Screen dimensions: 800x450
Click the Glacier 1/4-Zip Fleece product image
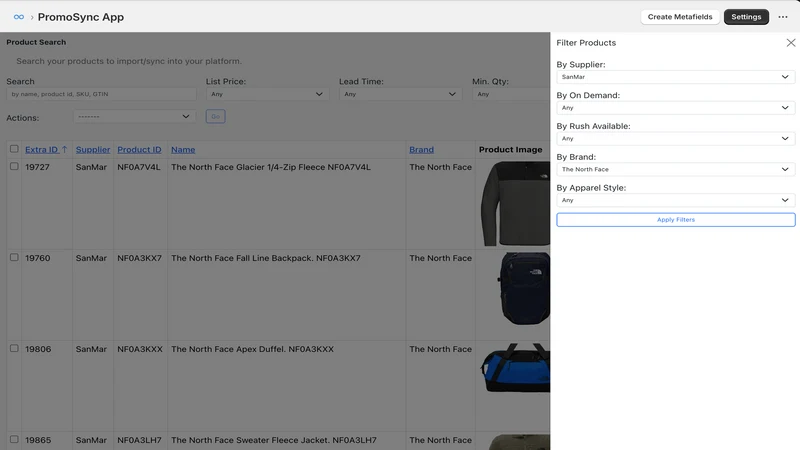pos(515,204)
